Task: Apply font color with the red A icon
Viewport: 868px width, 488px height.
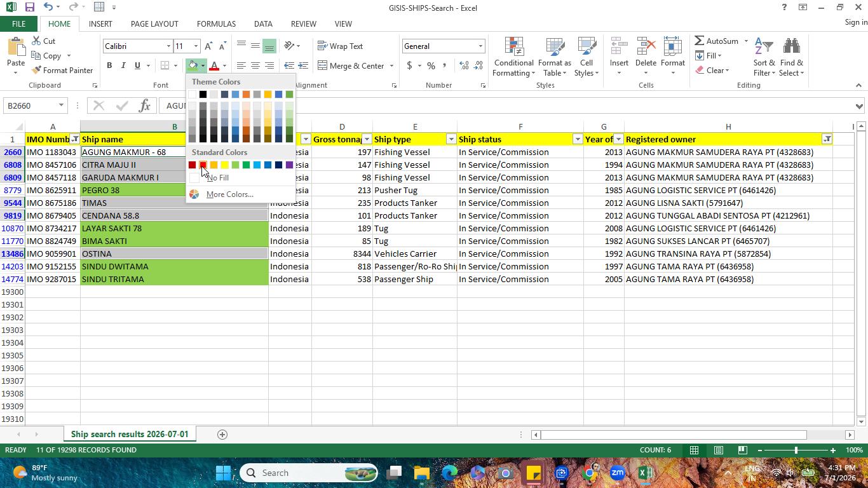Action: [x=214, y=65]
